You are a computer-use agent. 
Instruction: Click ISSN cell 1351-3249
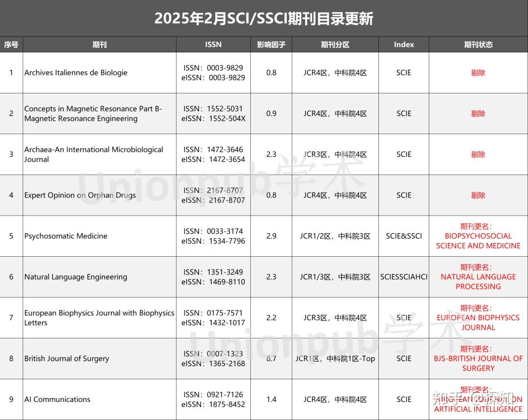213,277
